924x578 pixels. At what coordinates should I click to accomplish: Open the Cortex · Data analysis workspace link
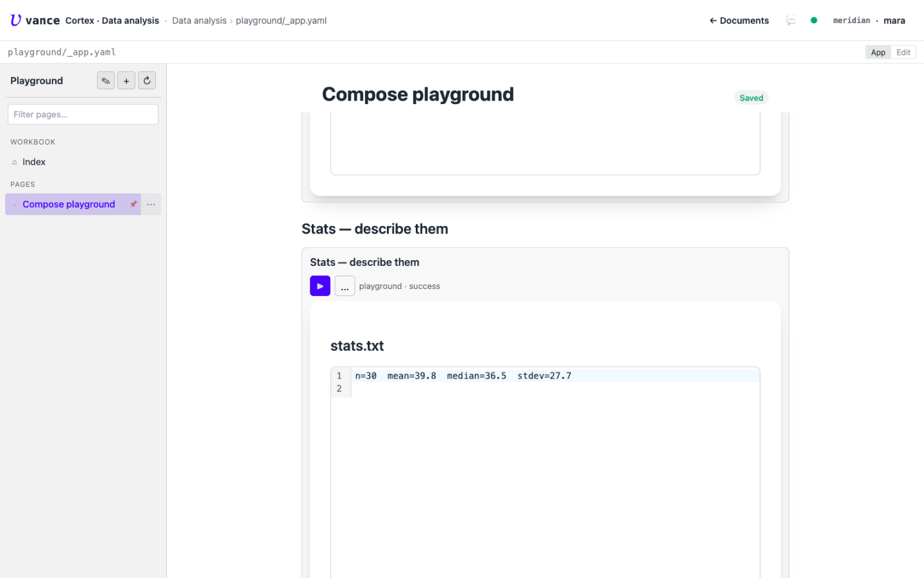112,20
